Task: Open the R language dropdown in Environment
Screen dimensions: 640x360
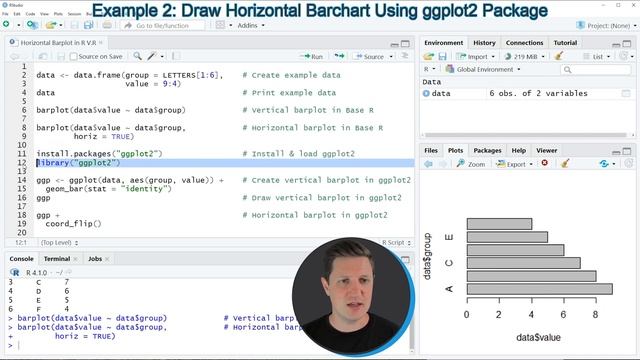Action: (429, 69)
